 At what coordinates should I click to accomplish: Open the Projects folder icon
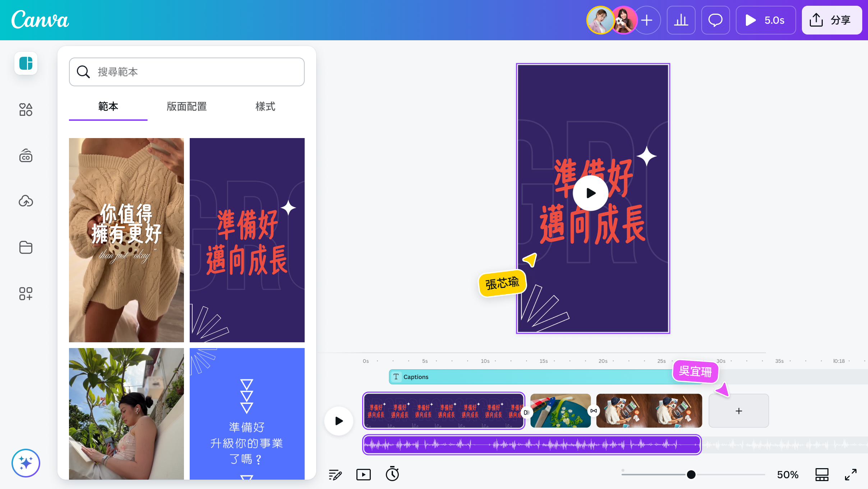click(x=26, y=247)
